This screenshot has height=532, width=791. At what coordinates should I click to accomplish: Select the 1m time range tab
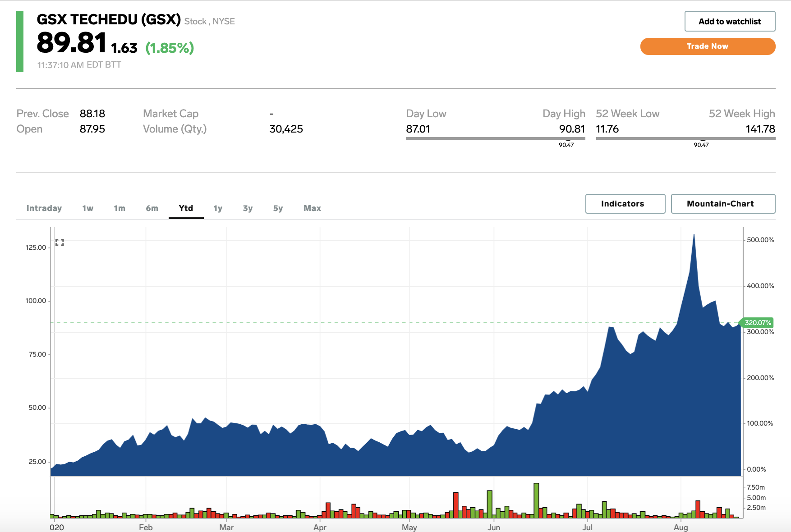[x=120, y=208]
